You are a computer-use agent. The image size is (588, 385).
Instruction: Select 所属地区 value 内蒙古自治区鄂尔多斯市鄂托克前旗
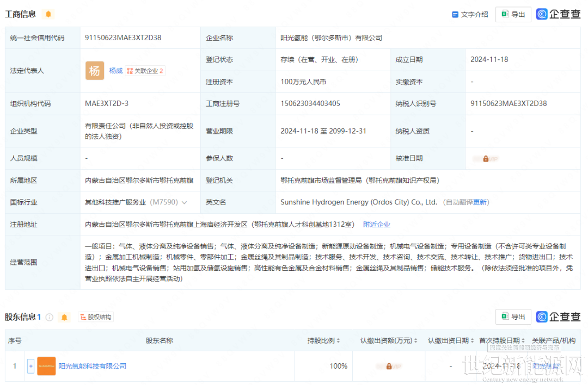(139, 181)
